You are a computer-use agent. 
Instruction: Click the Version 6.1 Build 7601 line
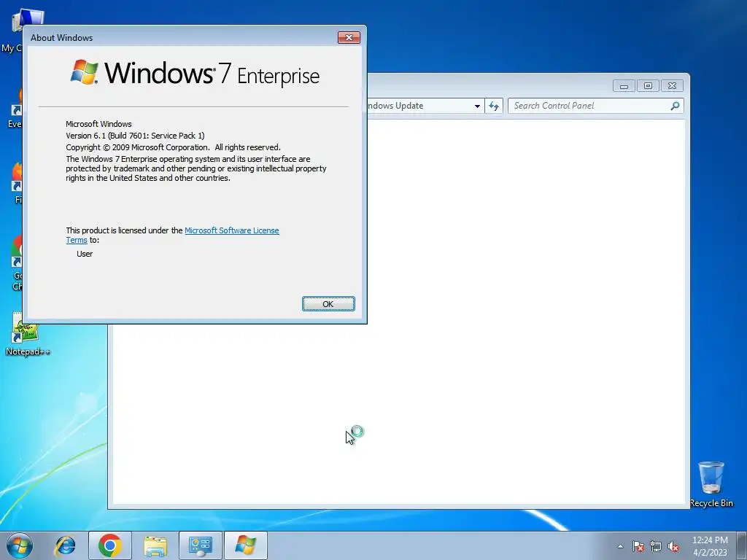135,136
